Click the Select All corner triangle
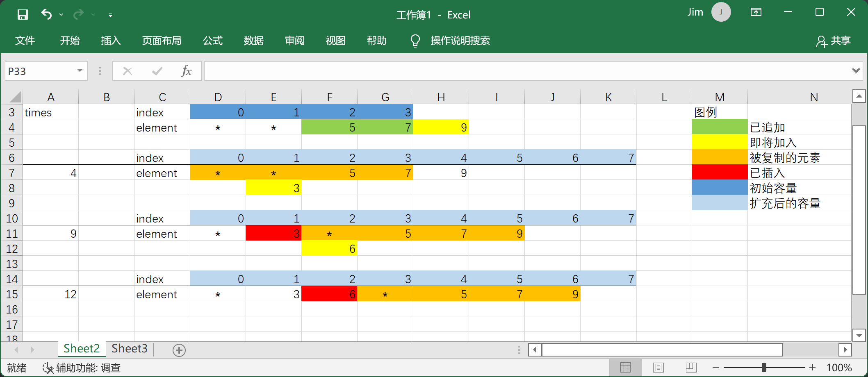Screen dimensions: 868x377 pyautogui.click(x=15, y=97)
